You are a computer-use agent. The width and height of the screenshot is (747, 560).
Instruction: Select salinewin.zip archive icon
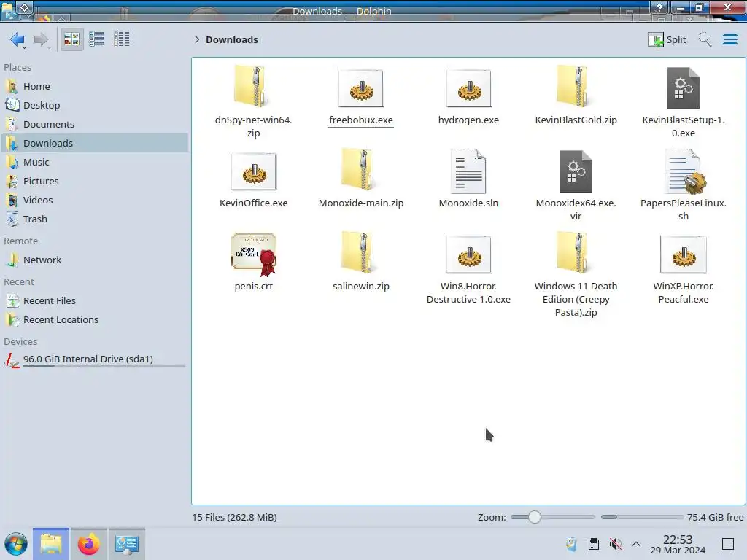click(x=360, y=253)
